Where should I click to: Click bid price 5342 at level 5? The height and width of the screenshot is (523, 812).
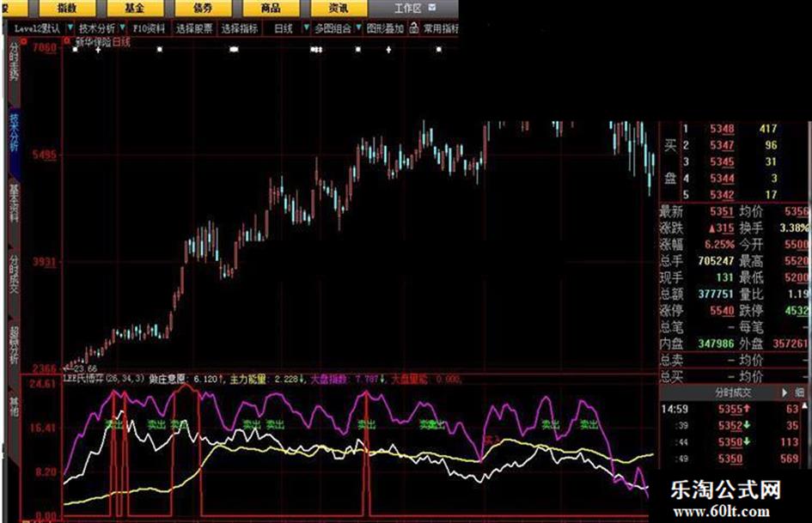coord(722,195)
